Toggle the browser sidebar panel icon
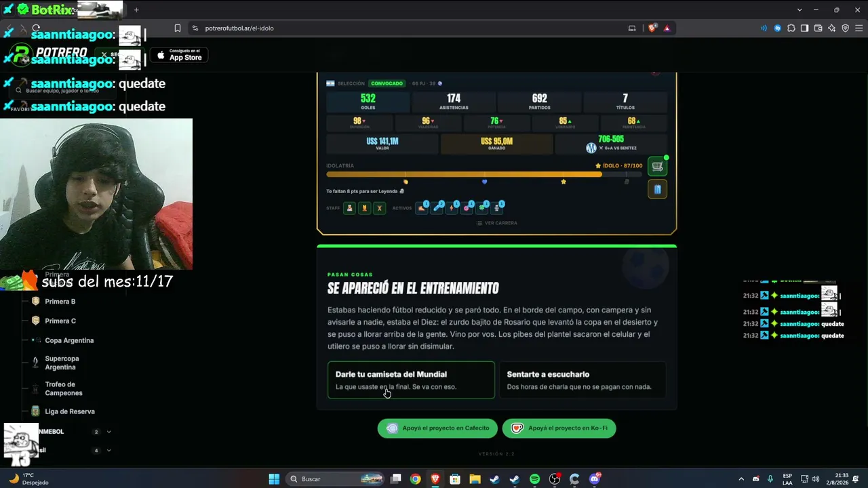The image size is (868, 488). 804,28
